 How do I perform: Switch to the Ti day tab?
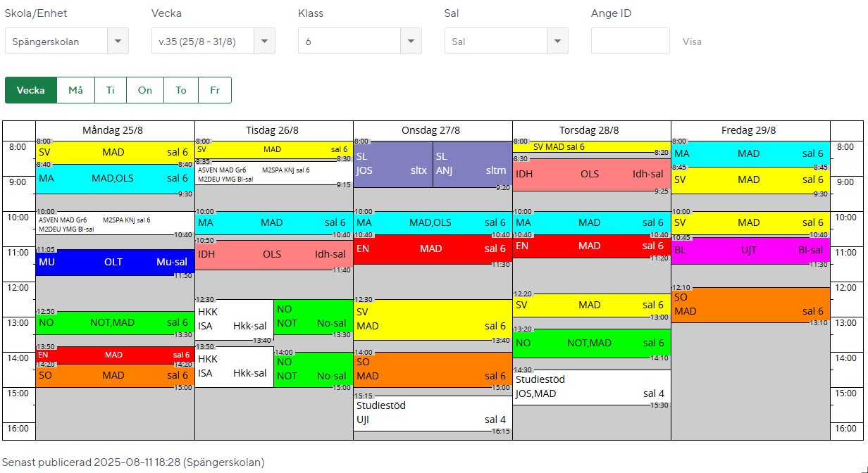point(111,90)
